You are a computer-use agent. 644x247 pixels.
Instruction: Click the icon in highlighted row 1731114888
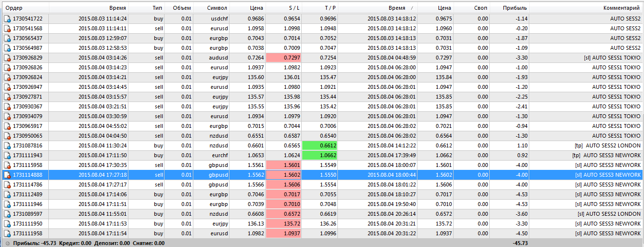pyautogui.click(x=7, y=175)
